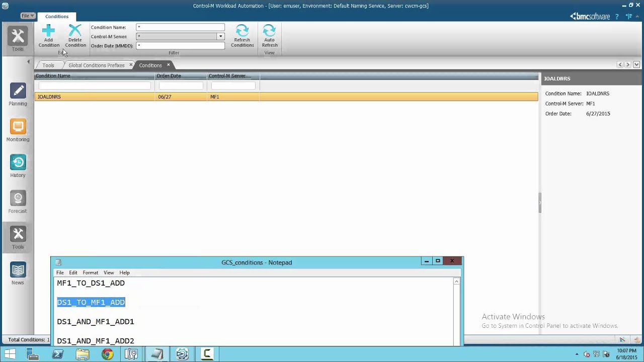
Task: Open the Control-M Server dropdown
Action: 220,36
